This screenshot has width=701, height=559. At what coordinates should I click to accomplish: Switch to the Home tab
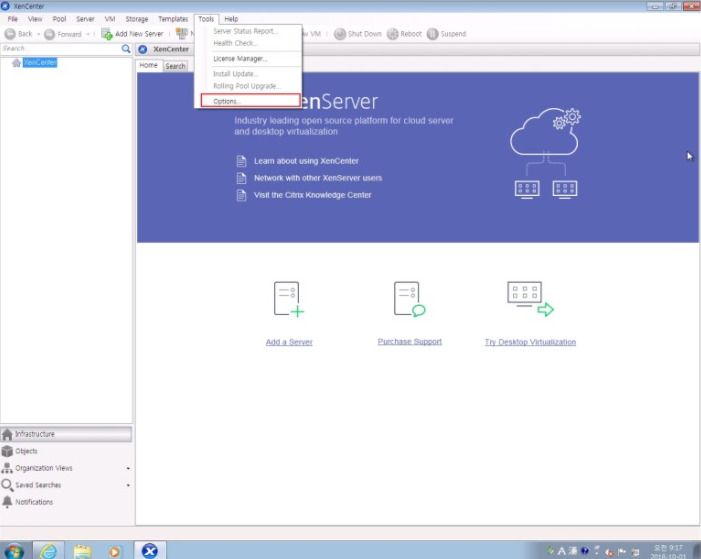click(148, 65)
